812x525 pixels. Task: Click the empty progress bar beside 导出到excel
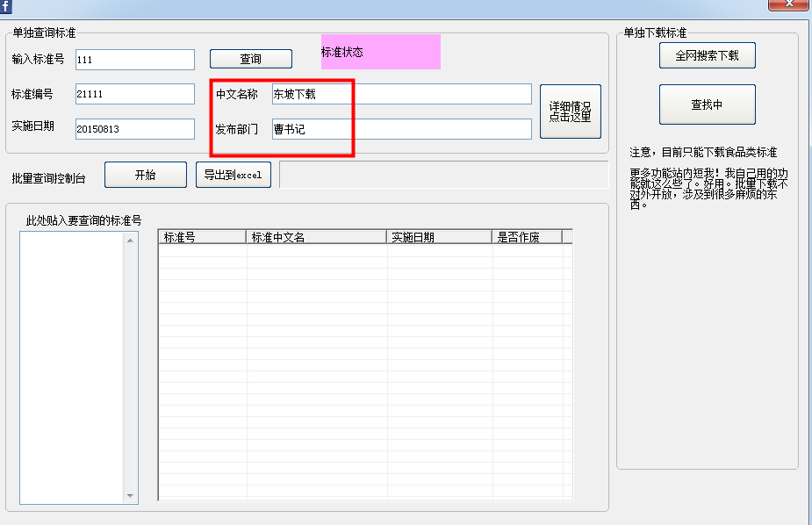[443, 174]
